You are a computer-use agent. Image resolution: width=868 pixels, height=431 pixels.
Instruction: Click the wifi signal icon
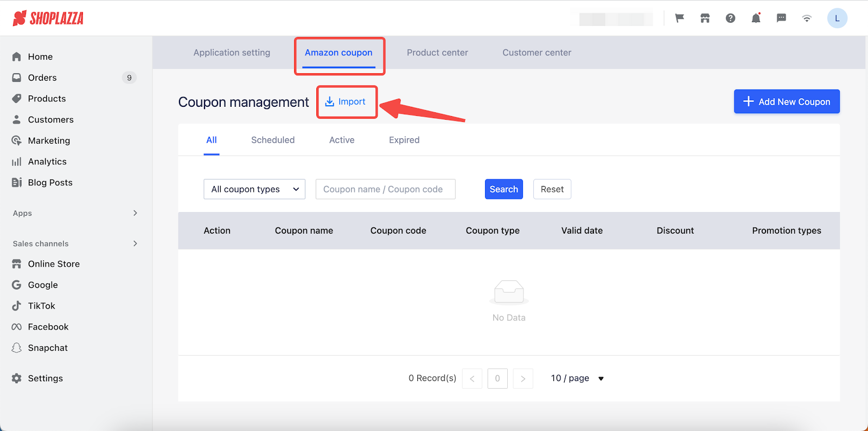point(807,18)
